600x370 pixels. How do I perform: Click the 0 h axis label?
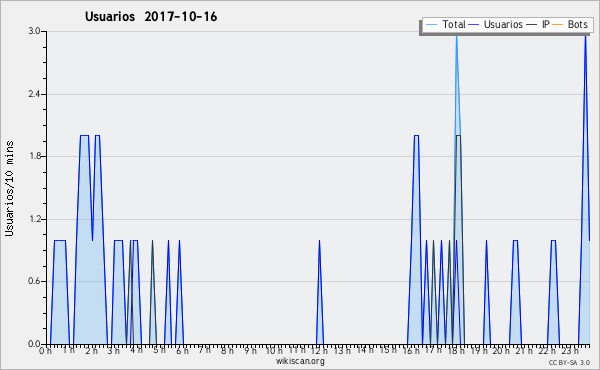click(x=45, y=350)
